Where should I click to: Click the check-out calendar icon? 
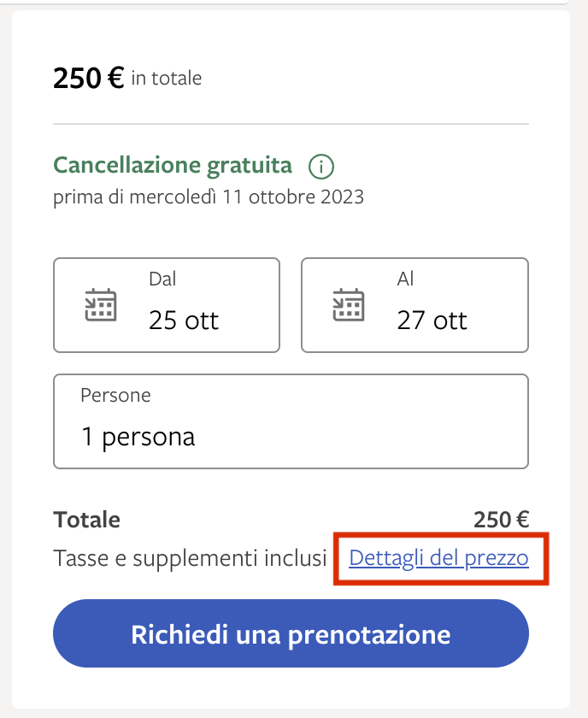point(349,305)
